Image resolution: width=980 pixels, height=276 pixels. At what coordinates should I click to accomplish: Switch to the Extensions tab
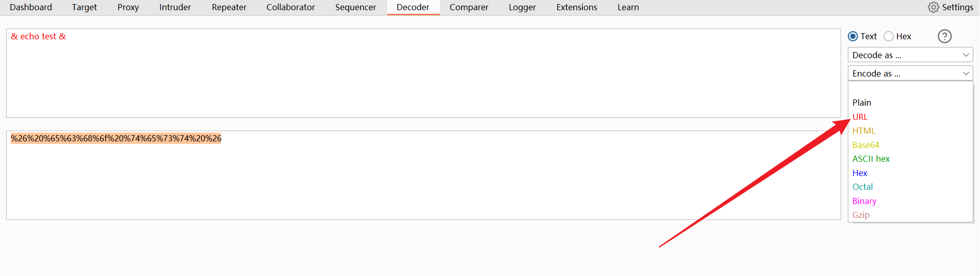577,7
